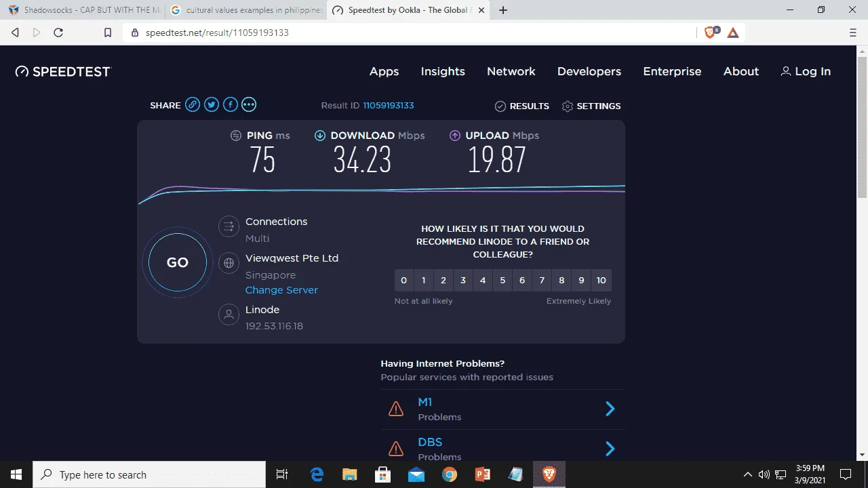The image size is (868, 488).
Task: Share result on Twitter icon
Action: [212, 105]
